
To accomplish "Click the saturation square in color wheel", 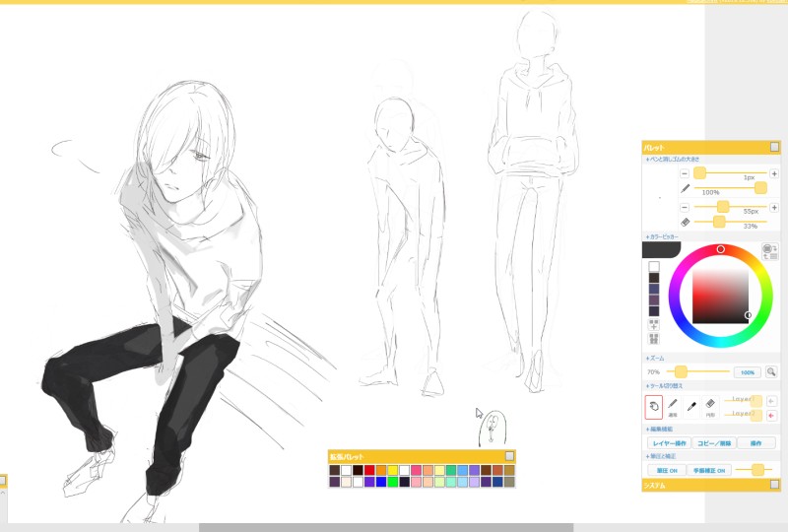I will coord(720,297).
